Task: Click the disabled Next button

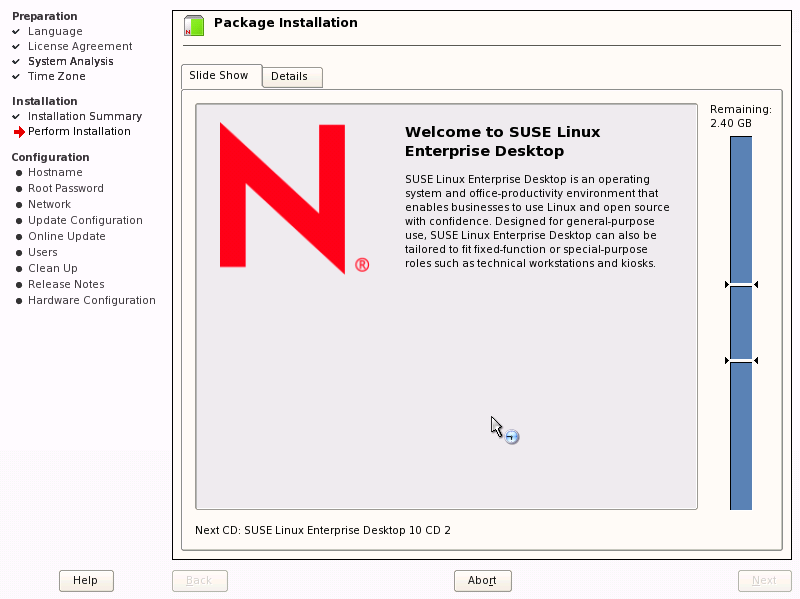Action: coord(764,581)
